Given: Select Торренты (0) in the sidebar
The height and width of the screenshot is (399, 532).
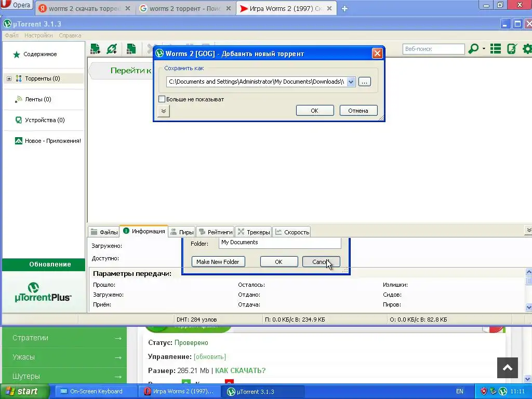Looking at the screenshot, I should tap(43, 79).
